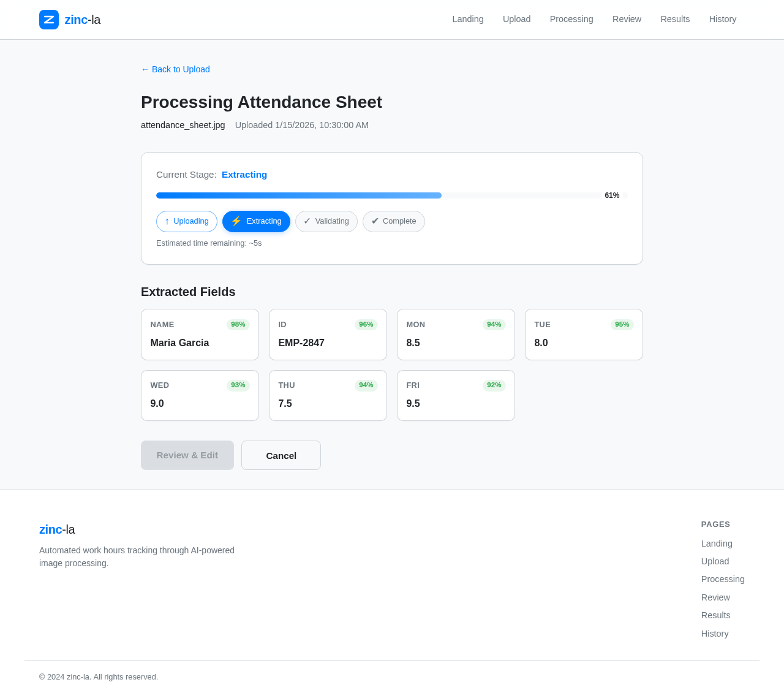Click the 92% confidence badge on FRI
This screenshot has width=784, height=693.
pos(494,385)
